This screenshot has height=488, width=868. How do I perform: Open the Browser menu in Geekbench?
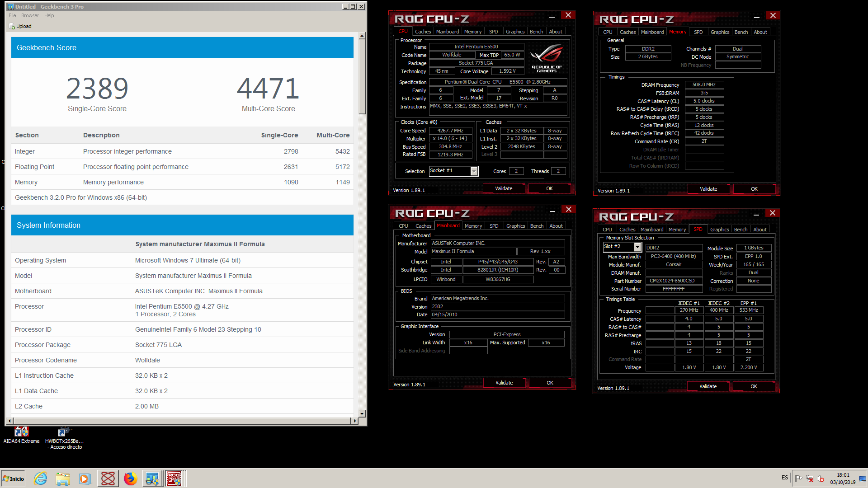click(x=30, y=15)
